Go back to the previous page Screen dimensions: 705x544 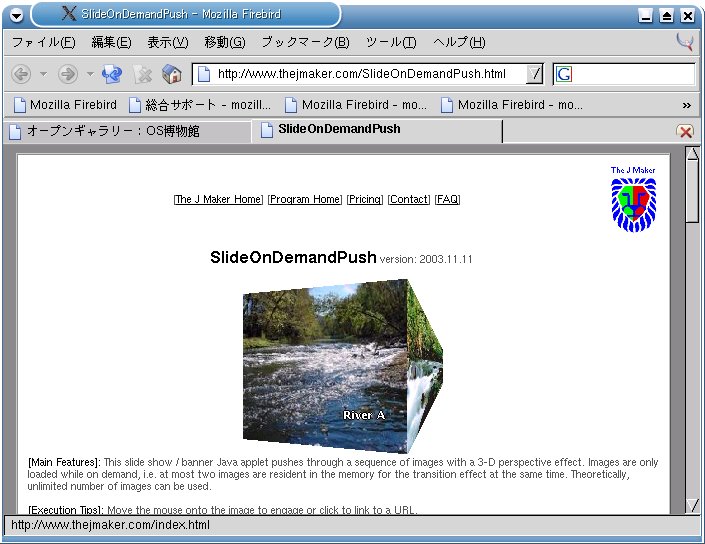21,74
